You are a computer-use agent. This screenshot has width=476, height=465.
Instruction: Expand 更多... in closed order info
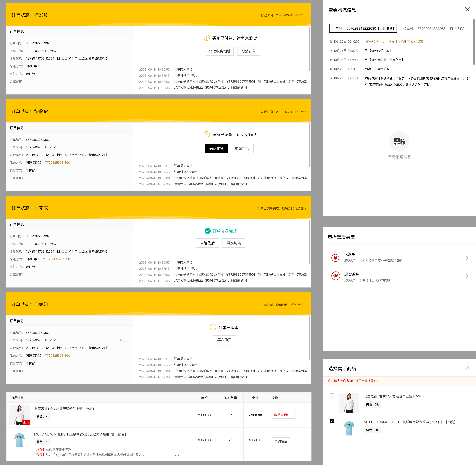tap(123, 341)
